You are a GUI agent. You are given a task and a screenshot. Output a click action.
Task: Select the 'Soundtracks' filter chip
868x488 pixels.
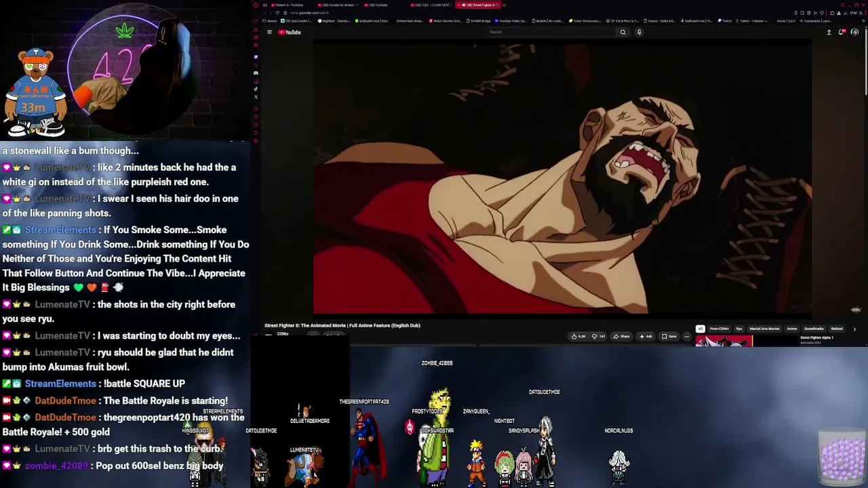[x=814, y=329]
